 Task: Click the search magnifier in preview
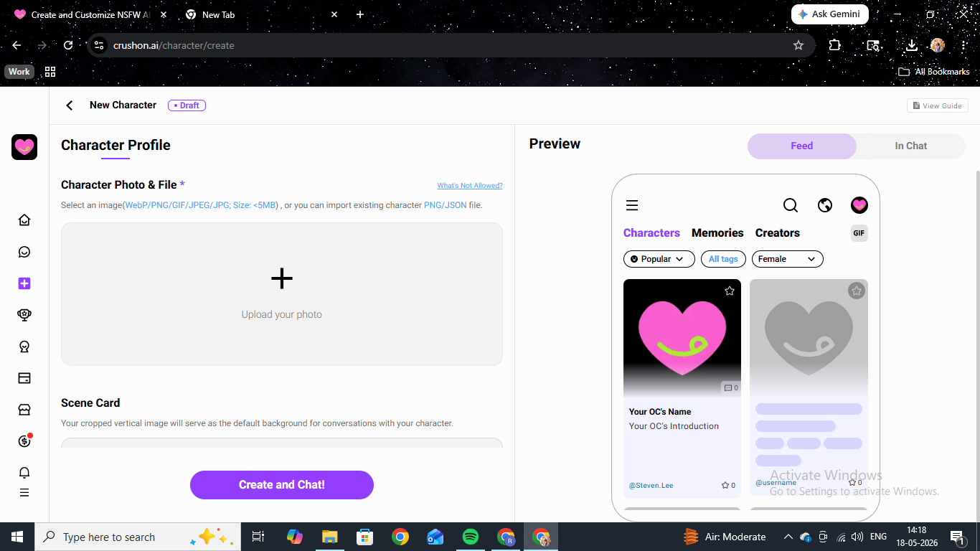pos(791,206)
